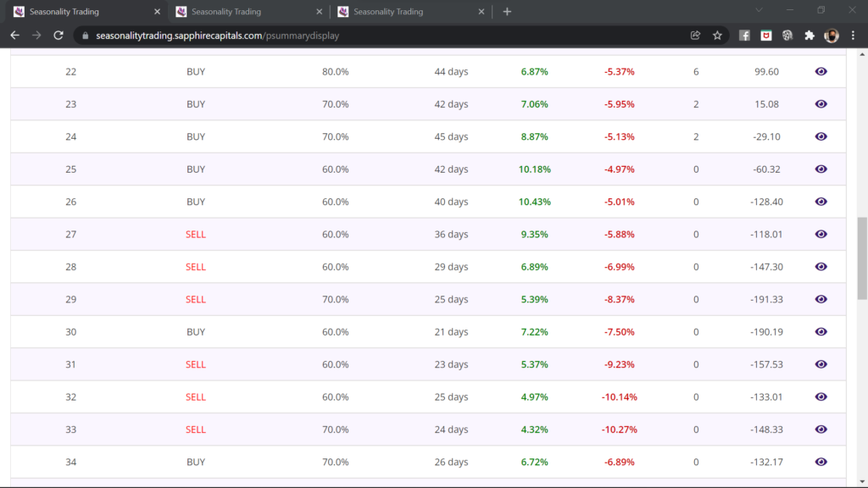Open row 34 details using eye icon
The width and height of the screenshot is (868, 488).
[821, 462]
